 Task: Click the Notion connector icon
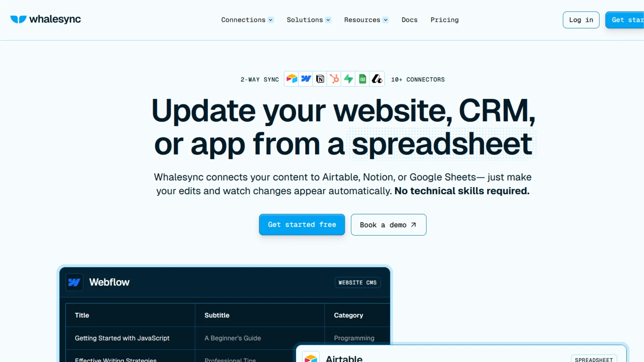[x=320, y=79]
